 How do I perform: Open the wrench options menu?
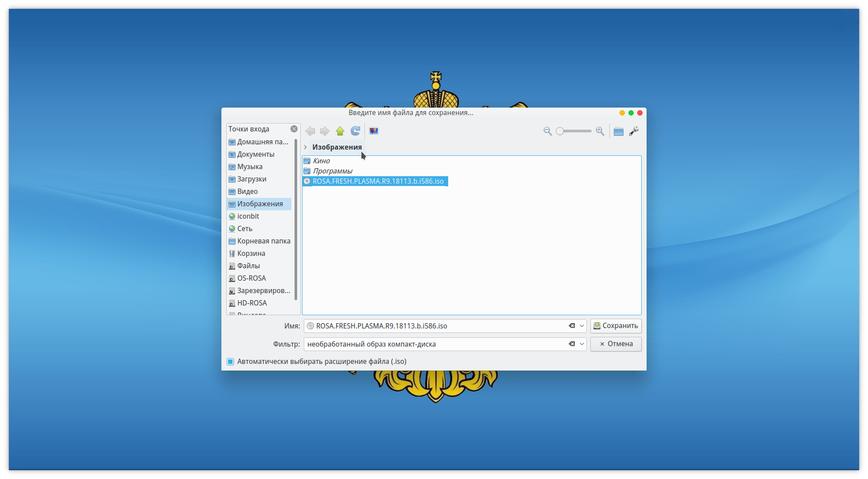pyautogui.click(x=634, y=131)
